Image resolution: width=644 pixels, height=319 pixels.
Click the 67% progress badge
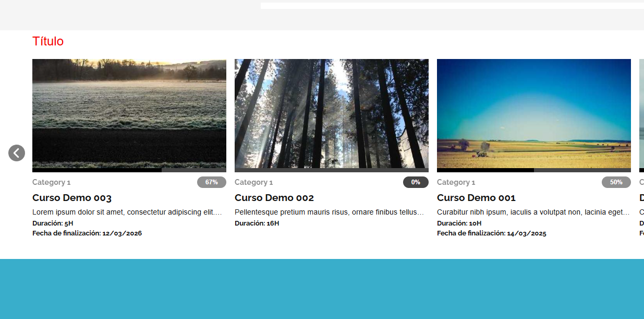(x=212, y=182)
